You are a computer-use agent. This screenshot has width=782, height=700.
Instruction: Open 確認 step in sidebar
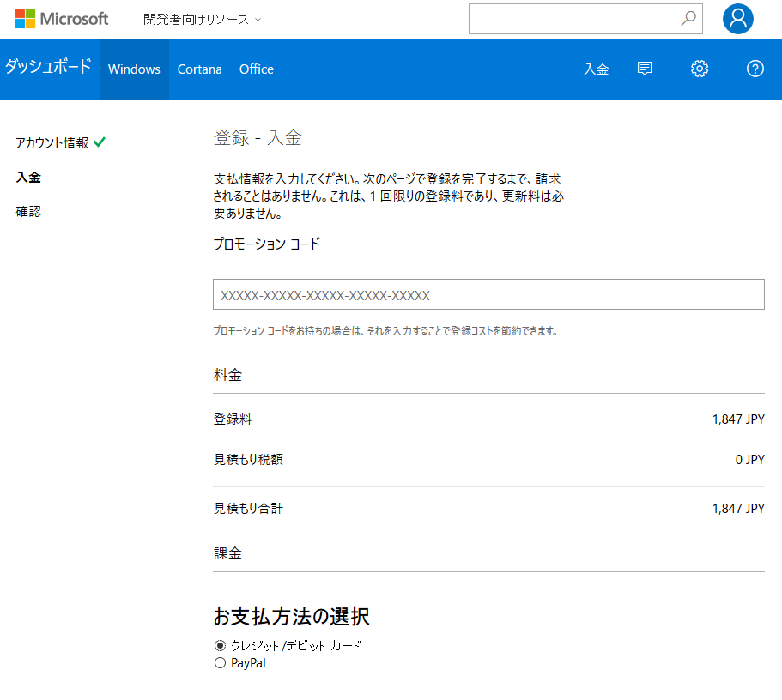[x=28, y=211]
